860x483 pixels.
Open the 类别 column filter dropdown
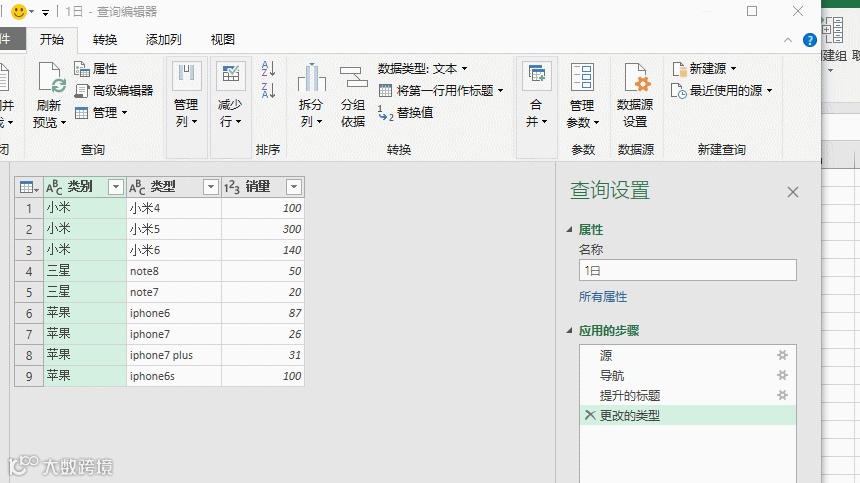116,187
